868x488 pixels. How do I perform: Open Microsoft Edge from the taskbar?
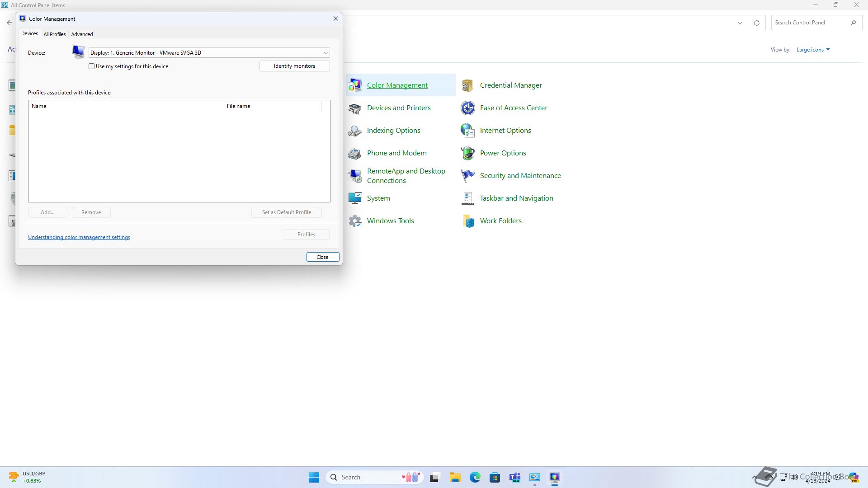point(475,477)
